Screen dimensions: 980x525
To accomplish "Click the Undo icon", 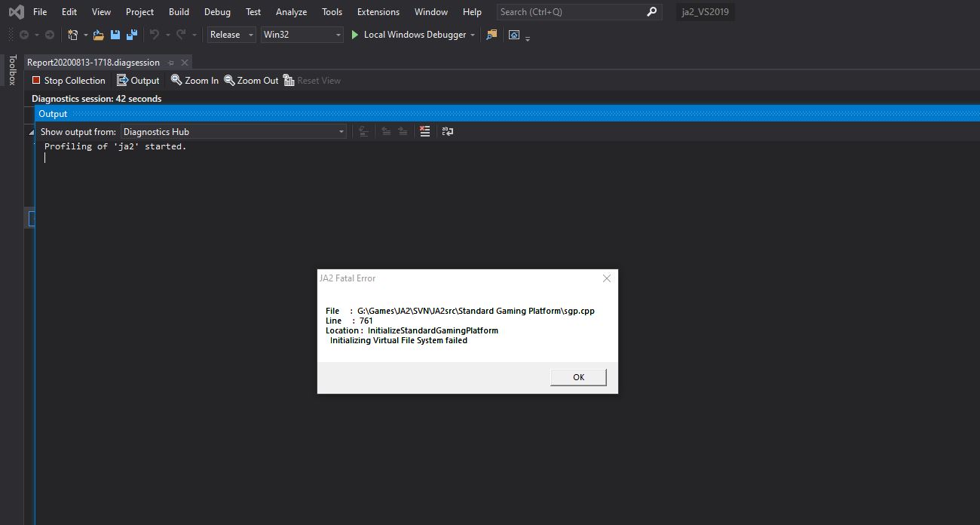I will 155,35.
